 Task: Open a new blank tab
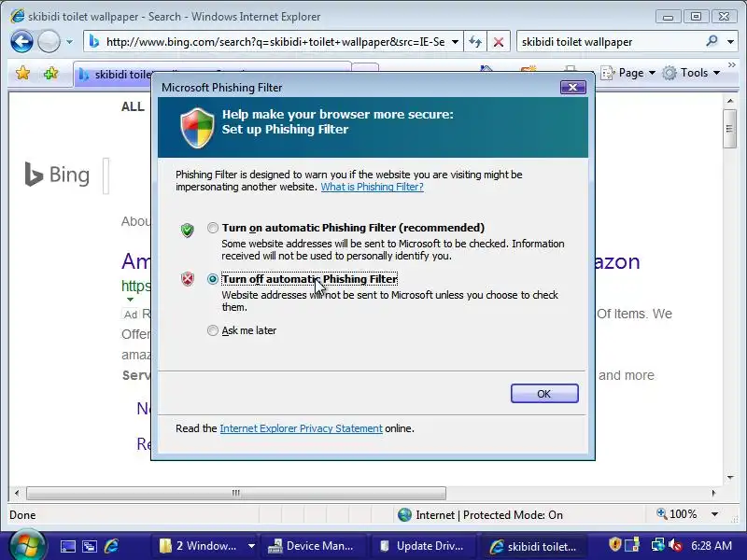365,68
